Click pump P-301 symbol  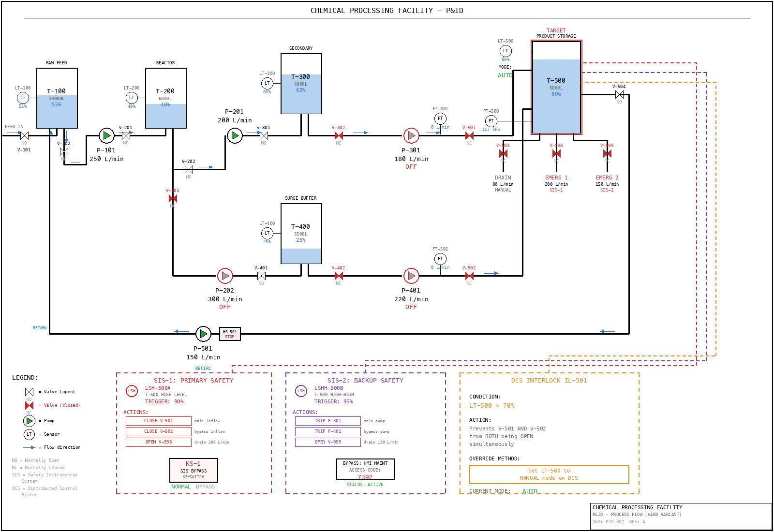pyautogui.click(x=411, y=136)
